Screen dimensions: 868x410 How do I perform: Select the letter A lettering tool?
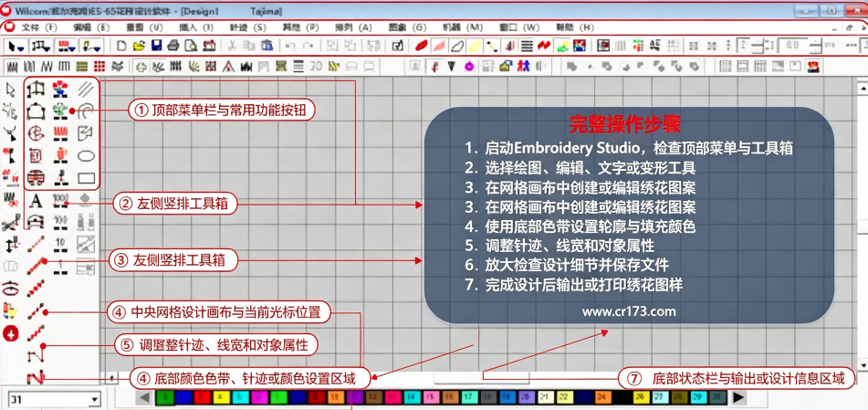[36, 201]
